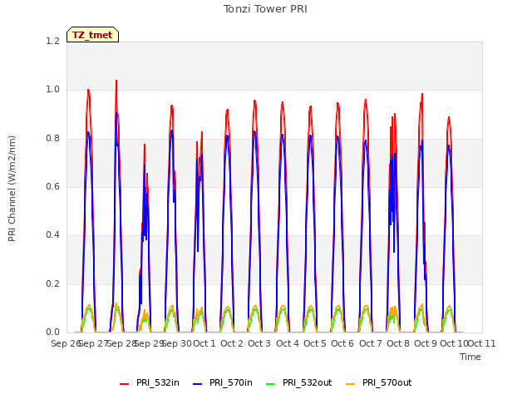Click the 0.0 y-axis tick label
The height and width of the screenshot is (399, 532).
(x=52, y=332)
